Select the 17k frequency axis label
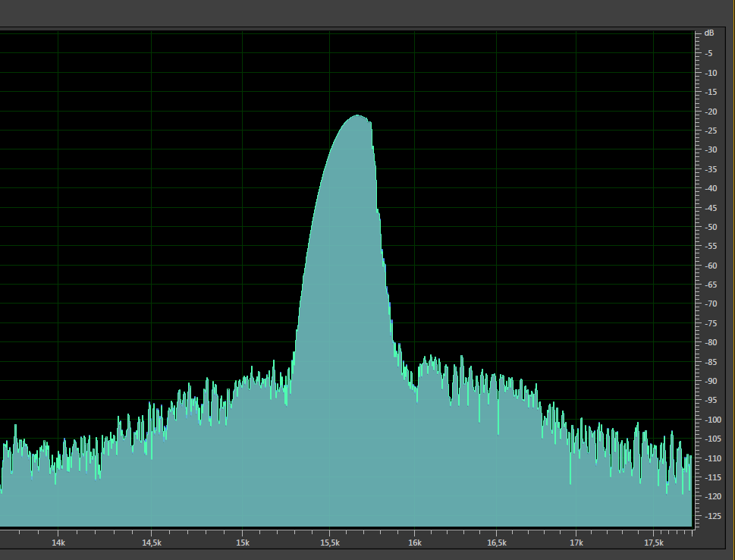 (576, 543)
